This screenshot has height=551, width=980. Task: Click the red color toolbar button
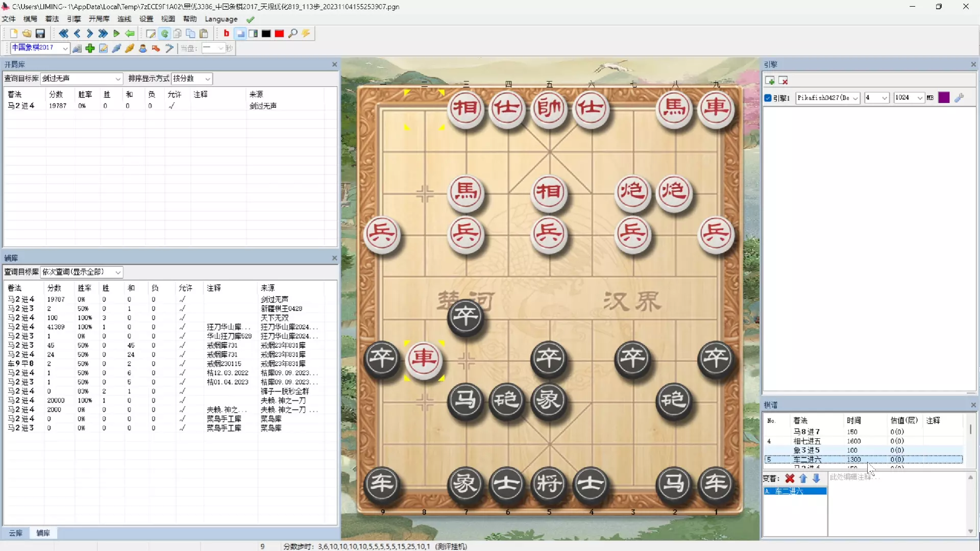tap(279, 34)
